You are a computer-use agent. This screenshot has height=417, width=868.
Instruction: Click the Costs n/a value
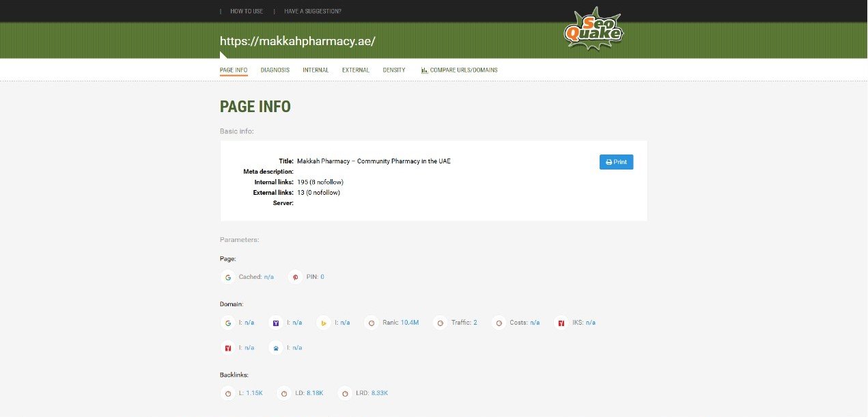535,323
